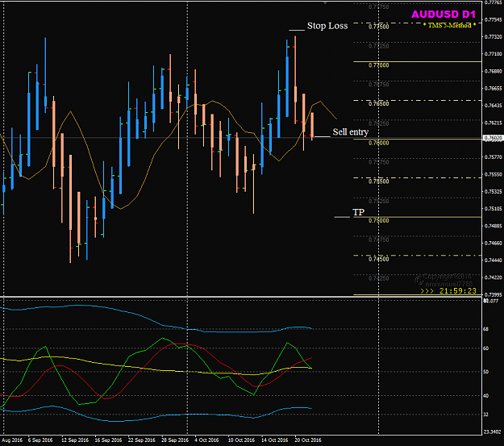Select the Stop Loss annotation label

click(327, 26)
